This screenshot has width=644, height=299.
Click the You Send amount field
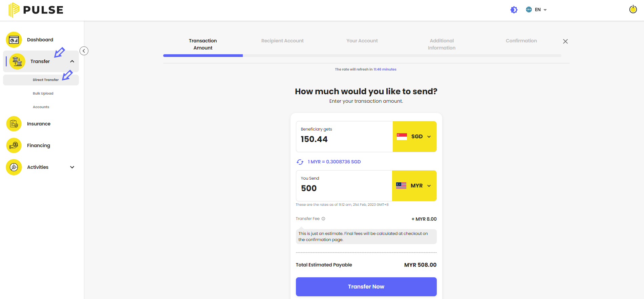pyautogui.click(x=344, y=186)
